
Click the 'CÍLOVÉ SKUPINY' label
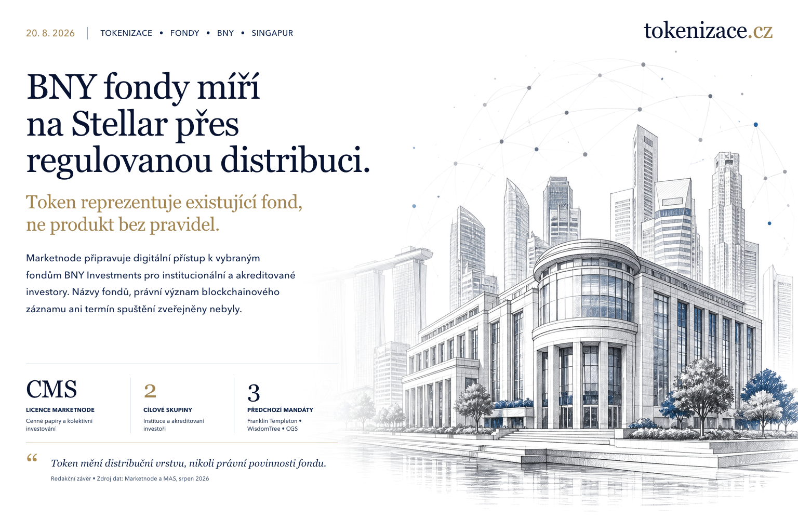168,410
